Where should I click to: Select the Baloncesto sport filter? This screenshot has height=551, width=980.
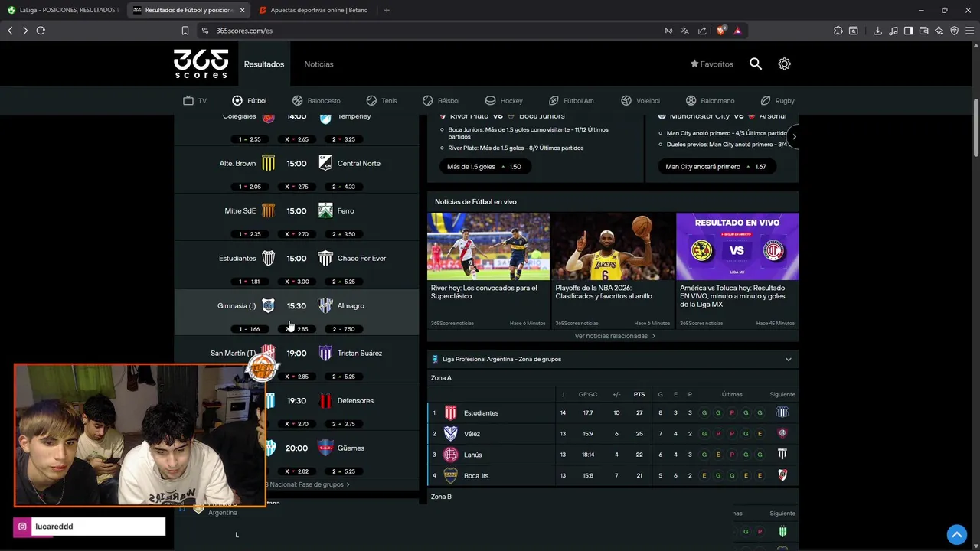316,100
